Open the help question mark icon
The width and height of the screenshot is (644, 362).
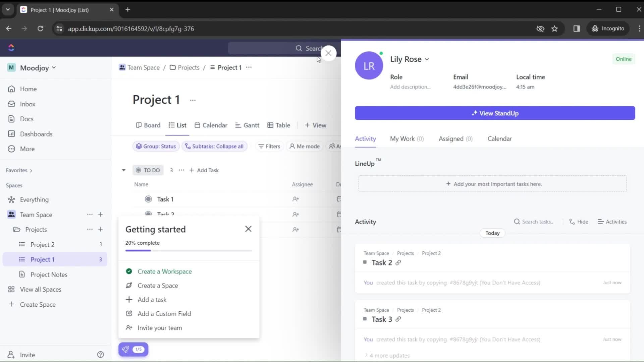pos(100,355)
